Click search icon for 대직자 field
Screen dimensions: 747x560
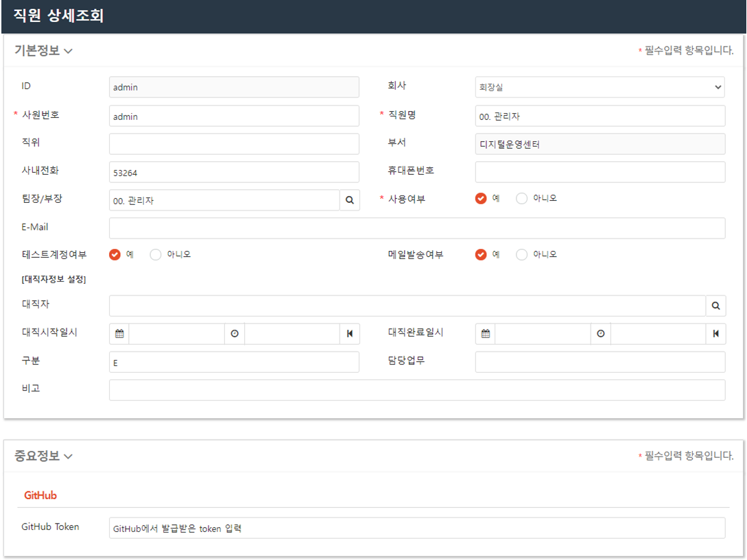pyautogui.click(x=715, y=306)
